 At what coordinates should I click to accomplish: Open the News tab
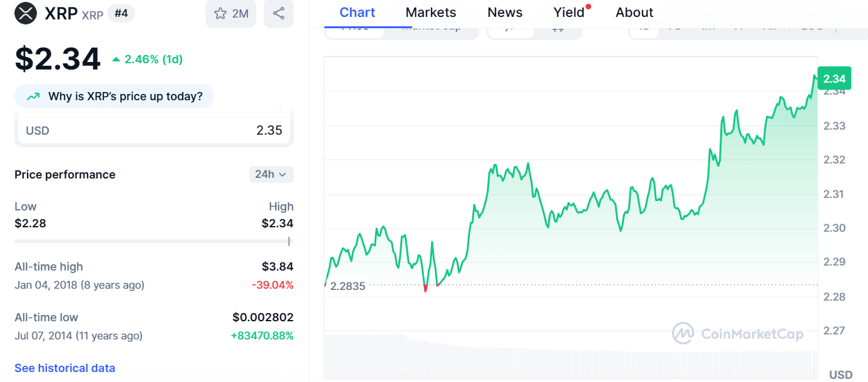coord(505,13)
